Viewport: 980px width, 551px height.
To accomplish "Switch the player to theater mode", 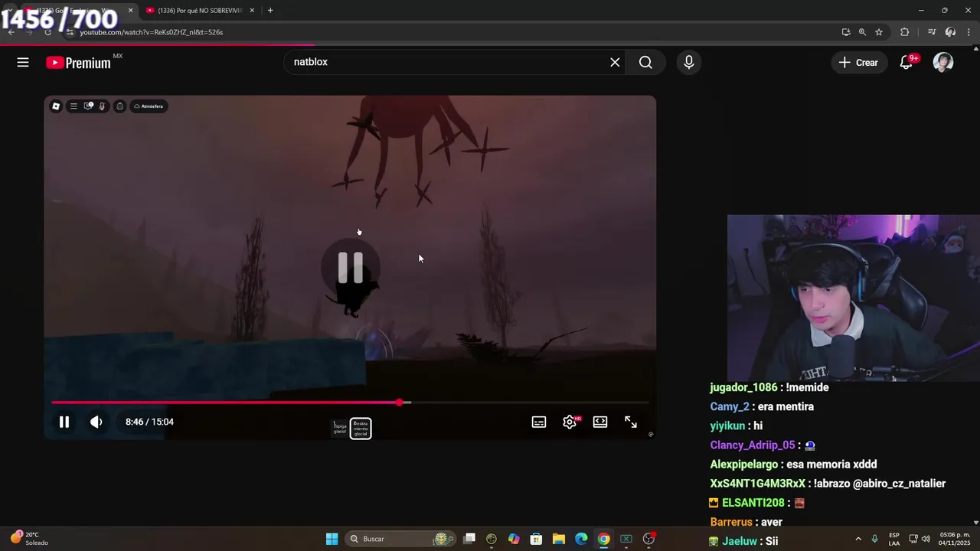I will (x=600, y=422).
